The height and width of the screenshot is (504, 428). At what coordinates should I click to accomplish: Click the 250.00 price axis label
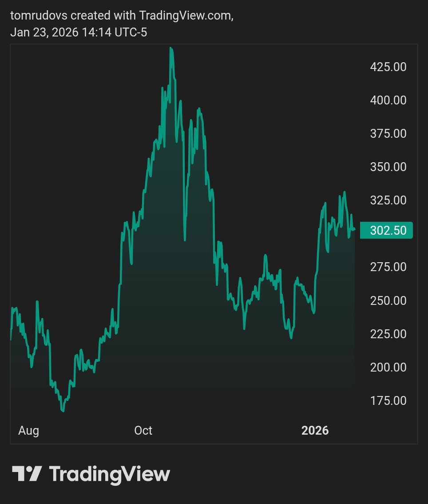coord(388,300)
